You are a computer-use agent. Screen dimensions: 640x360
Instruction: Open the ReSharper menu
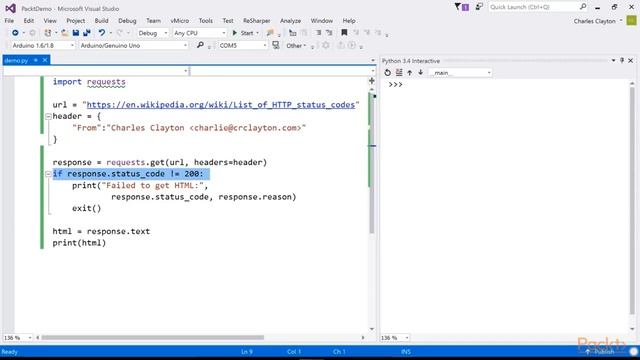pyautogui.click(x=256, y=20)
